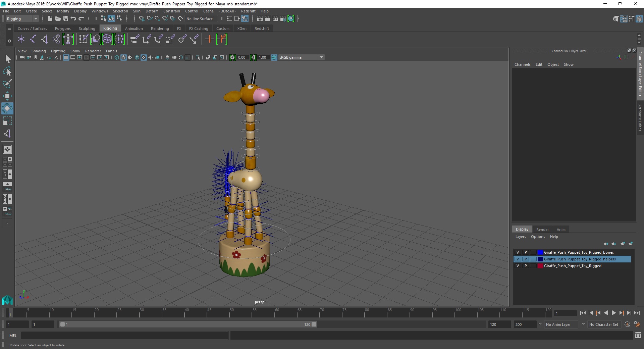Click the Set Key shelf icon
644x349 pixels.
point(209,39)
